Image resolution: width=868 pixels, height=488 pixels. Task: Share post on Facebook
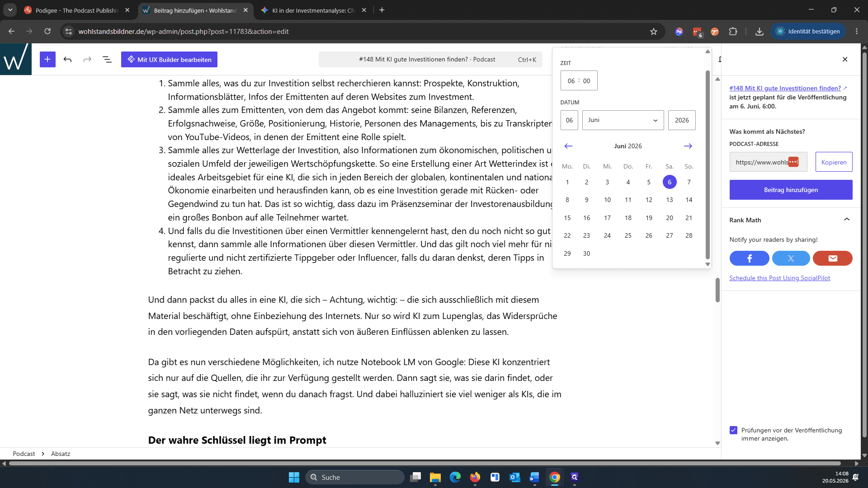coord(749,258)
